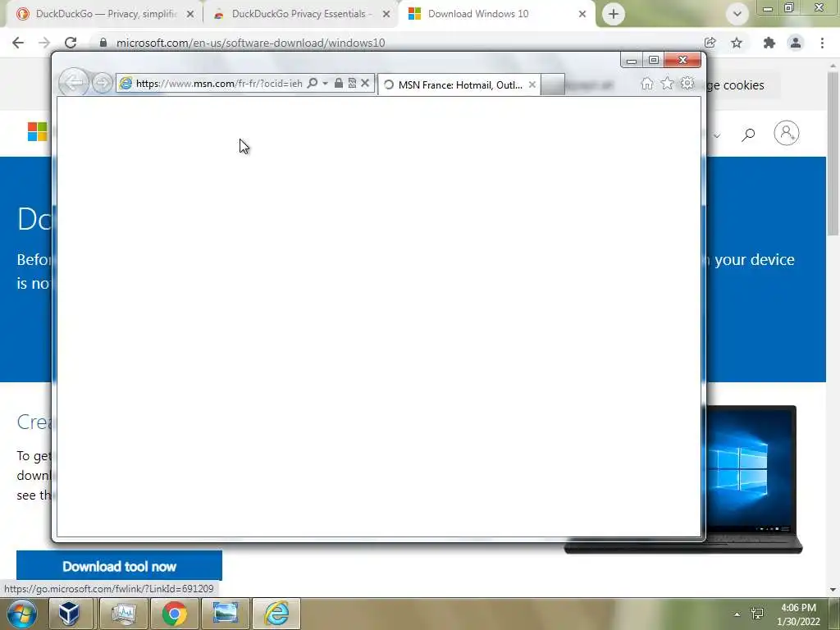Image resolution: width=840 pixels, height=630 pixels.
Task: Go to IE home page via house icon
Action: 647,84
